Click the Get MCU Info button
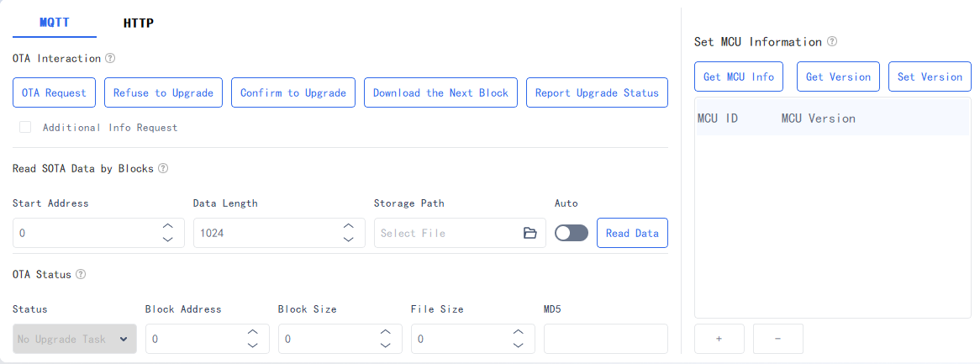 click(x=739, y=76)
